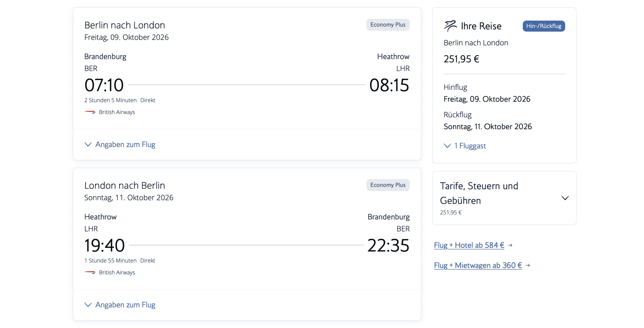644x328 pixels.
Task: Click the arrow after Flug + Hotel link
Action: click(510, 245)
